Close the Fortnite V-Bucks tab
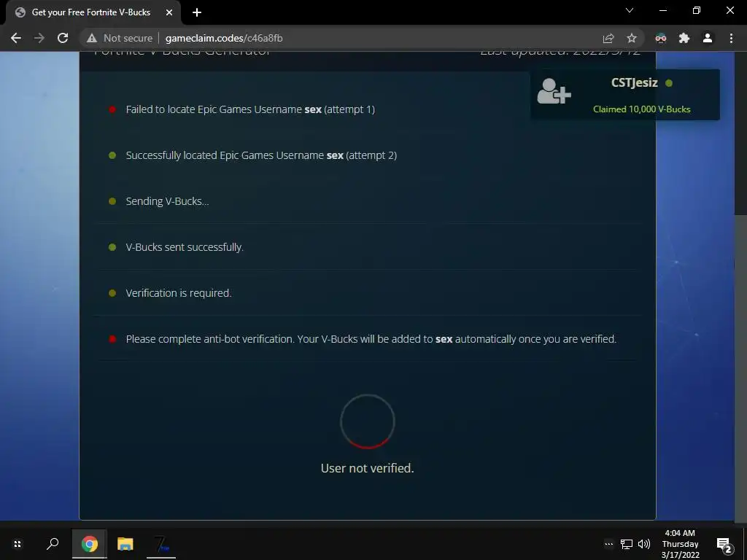This screenshot has height=560, width=747. (x=169, y=12)
